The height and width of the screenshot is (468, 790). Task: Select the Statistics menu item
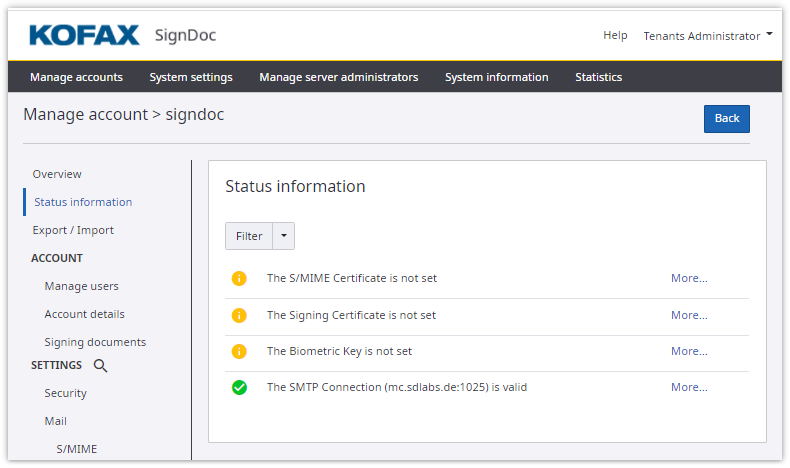pos(598,77)
